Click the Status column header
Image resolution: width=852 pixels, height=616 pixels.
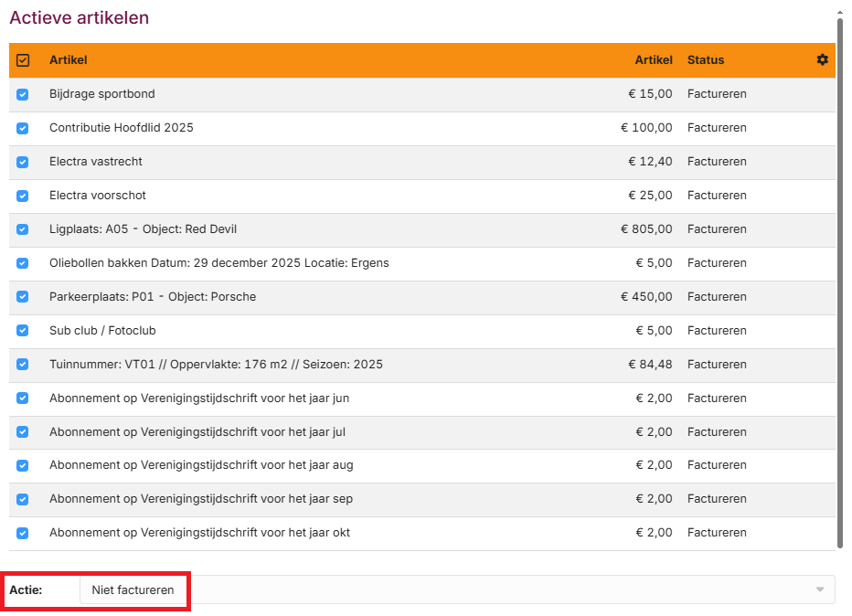pyautogui.click(x=704, y=59)
